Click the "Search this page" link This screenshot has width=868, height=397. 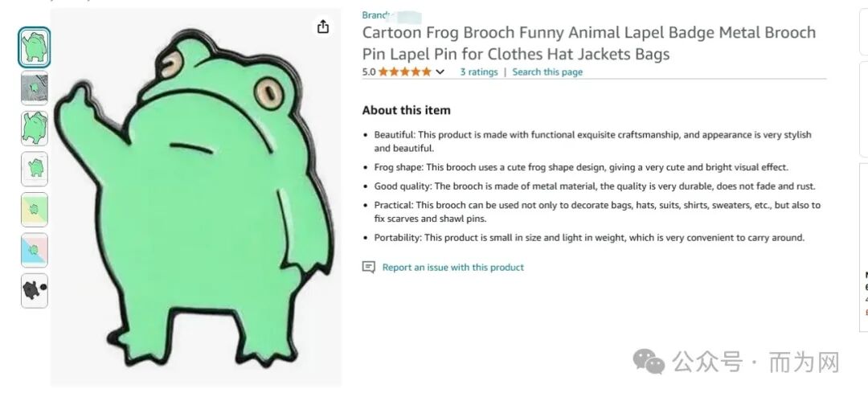pyautogui.click(x=547, y=72)
